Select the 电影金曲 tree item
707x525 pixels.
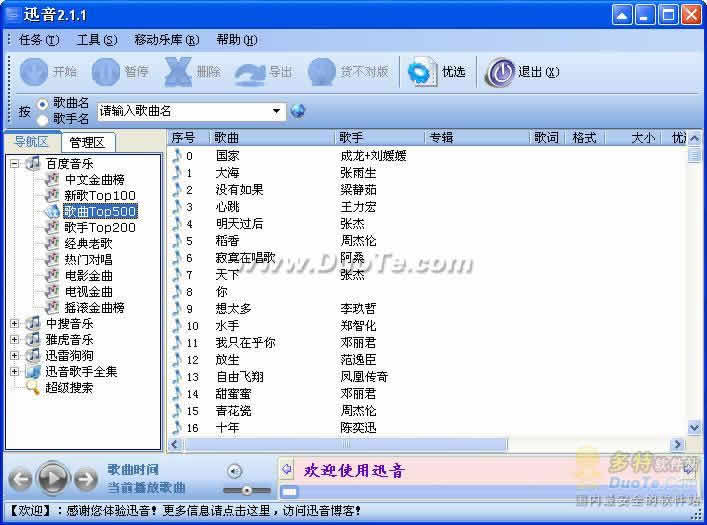coord(88,276)
